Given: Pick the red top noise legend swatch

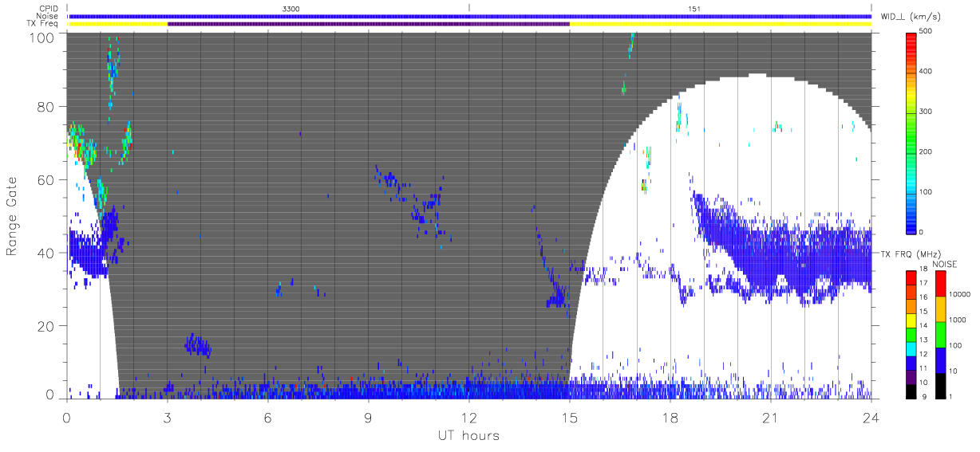Looking at the screenshot, I should point(940,283).
